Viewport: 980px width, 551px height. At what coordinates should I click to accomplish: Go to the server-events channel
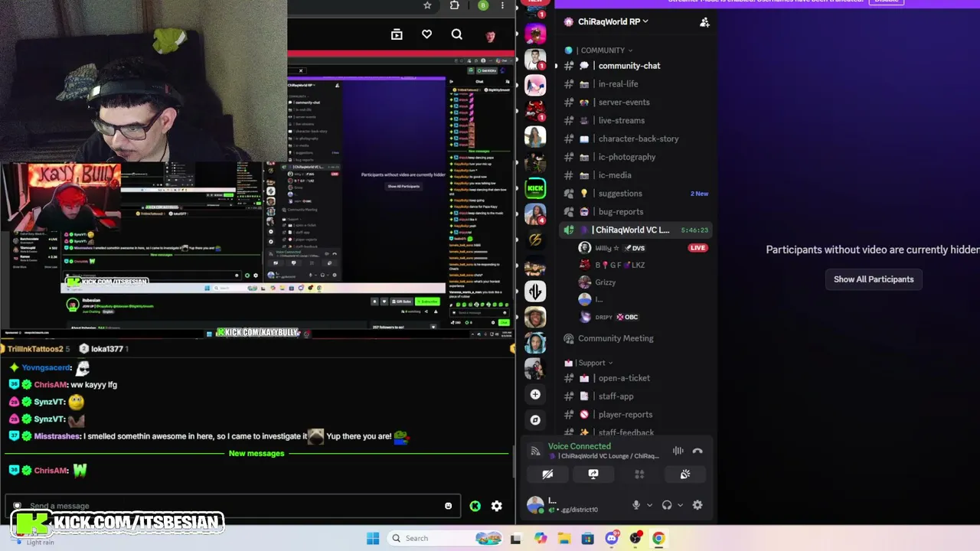(x=635, y=103)
